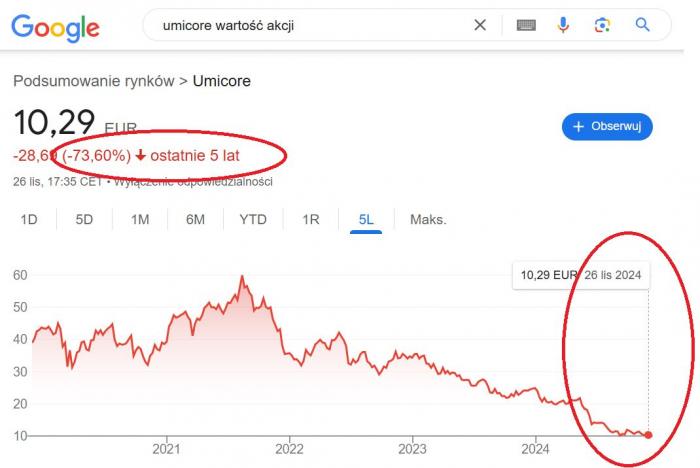The width and height of the screenshot is (700, 468).
Task: Clear the search query with X
Action: 480,25
